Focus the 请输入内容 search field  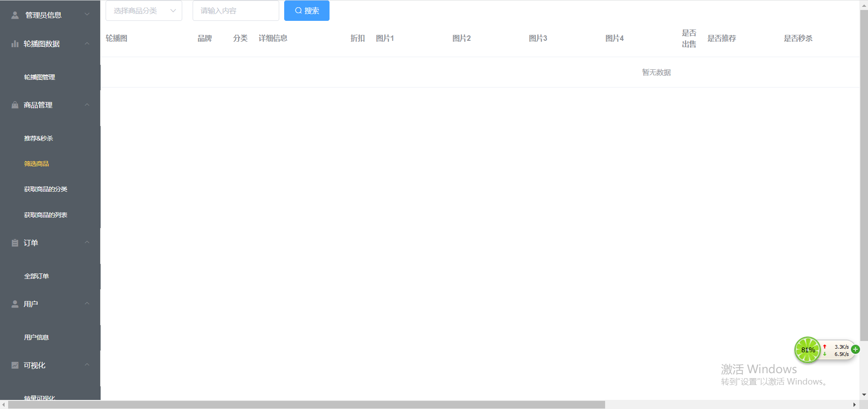pyautogui.click(x=236, y=10)
